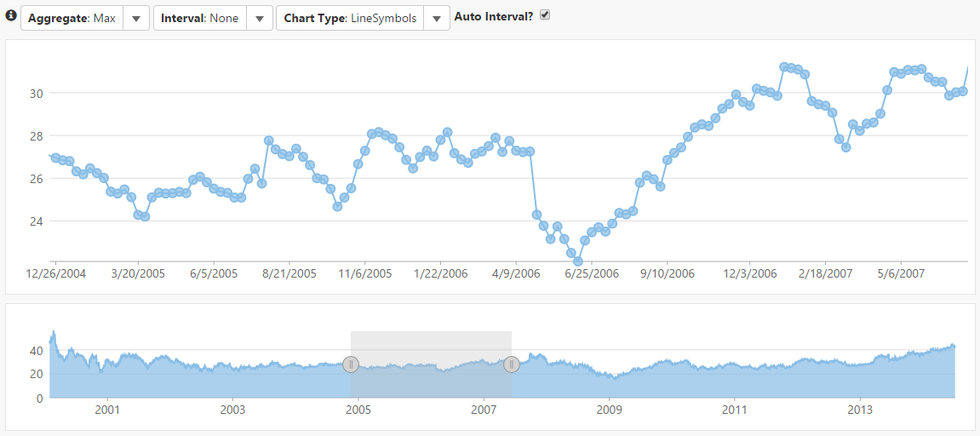
Task: Expand the Aggregate dropdown arrow
Action: pos(136,18)
